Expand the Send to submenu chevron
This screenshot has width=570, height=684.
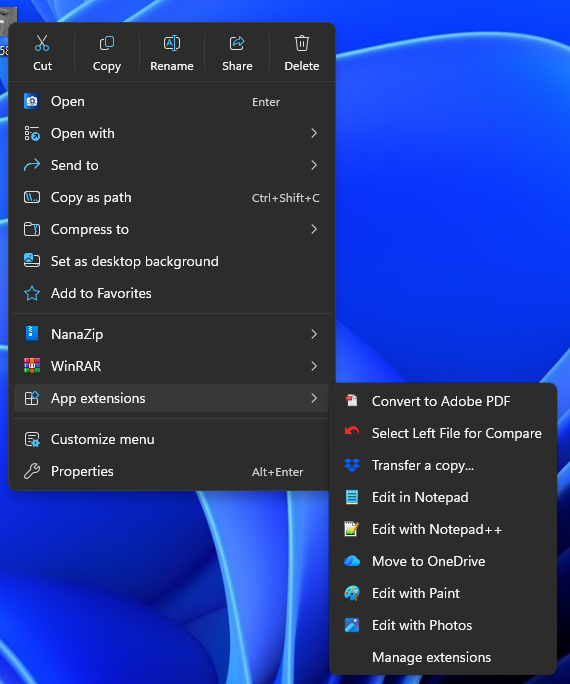[x=314, y=165]
